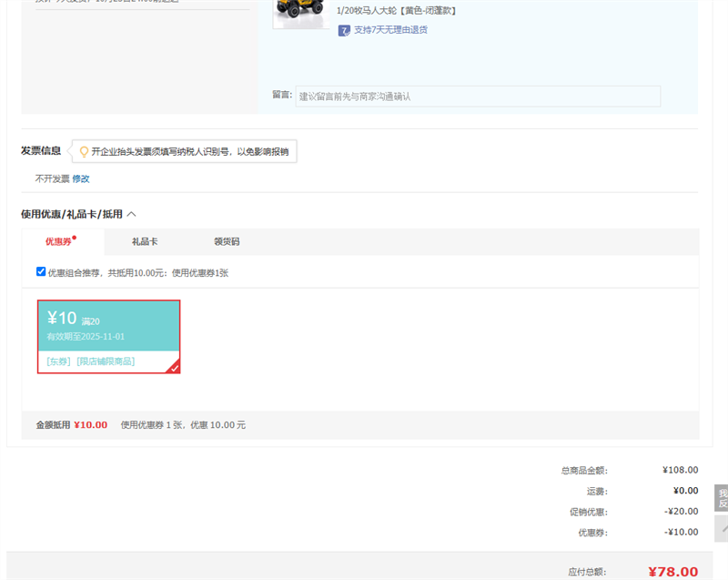Click the [东券] label on coupon

pyautogui.click(x=58, y=361)
